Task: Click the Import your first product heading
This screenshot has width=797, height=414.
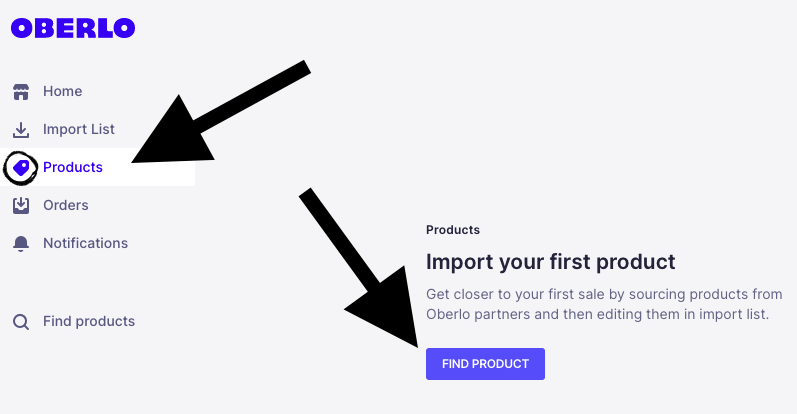Action: tap(550, 262)
